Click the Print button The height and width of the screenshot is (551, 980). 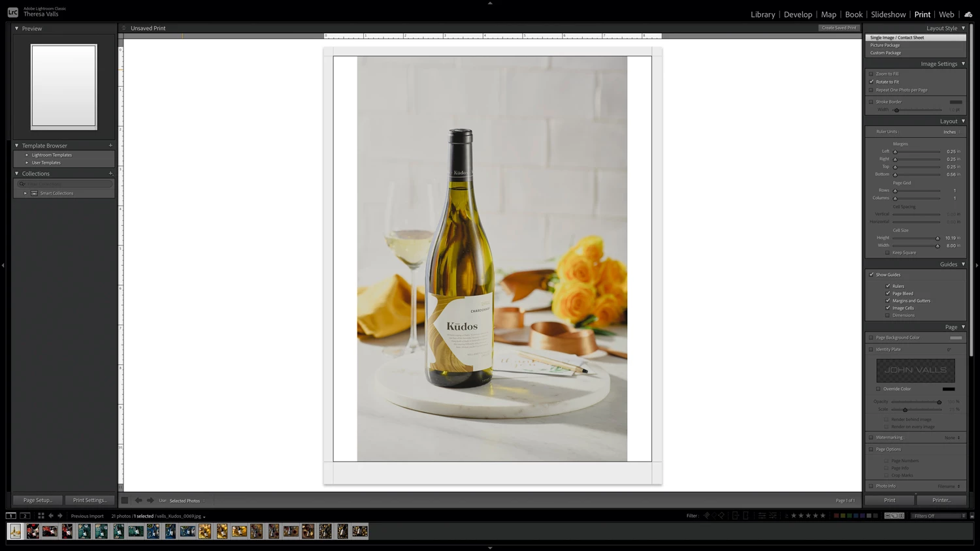pyautogui.click(x=889, y=500)
